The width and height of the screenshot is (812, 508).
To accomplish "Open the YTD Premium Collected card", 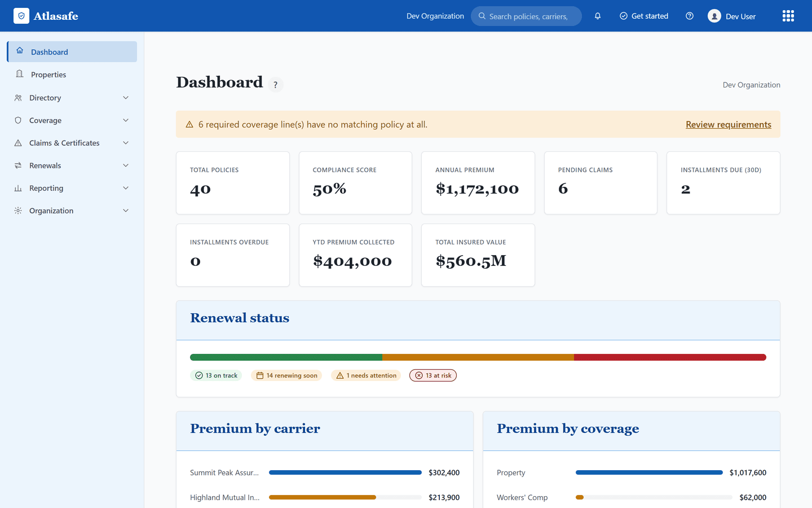I will point(355,255).
